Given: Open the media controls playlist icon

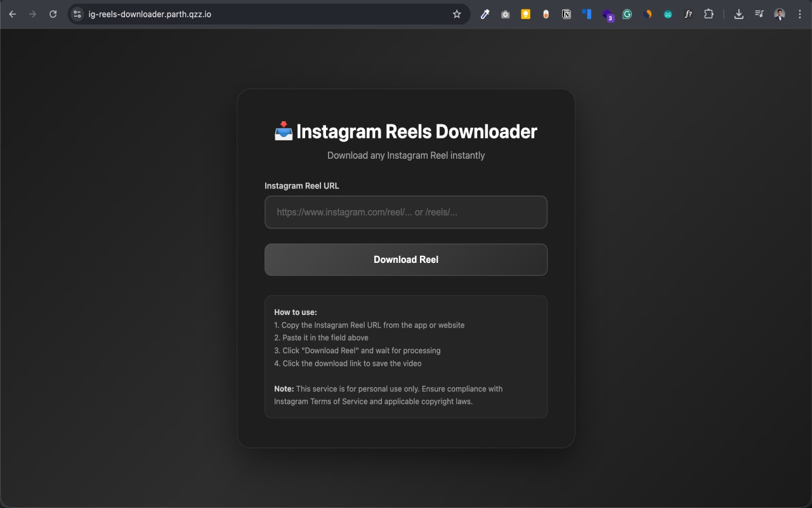Looking at the screenshot, I should click(x=759, y=14).
